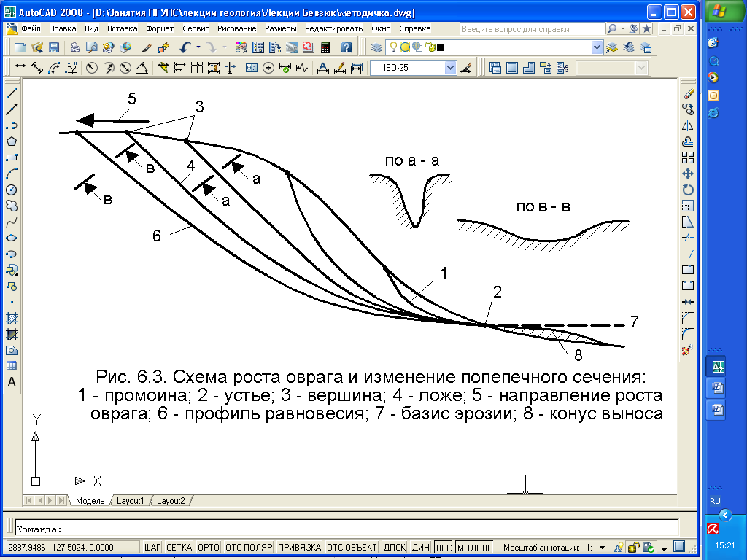This screenshot has height=560, width=747.
Task: Click the Plot printer icon
Action: click(x=75, y=47)
